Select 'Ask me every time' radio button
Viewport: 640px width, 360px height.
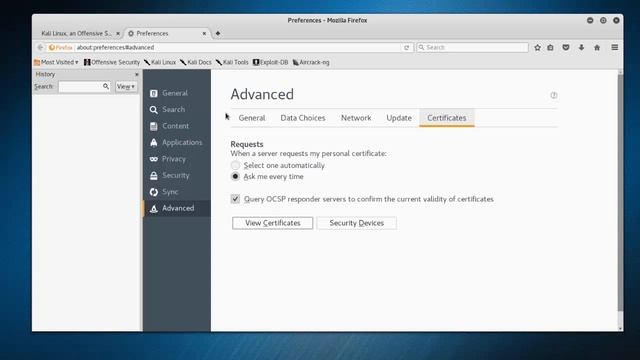236,177
